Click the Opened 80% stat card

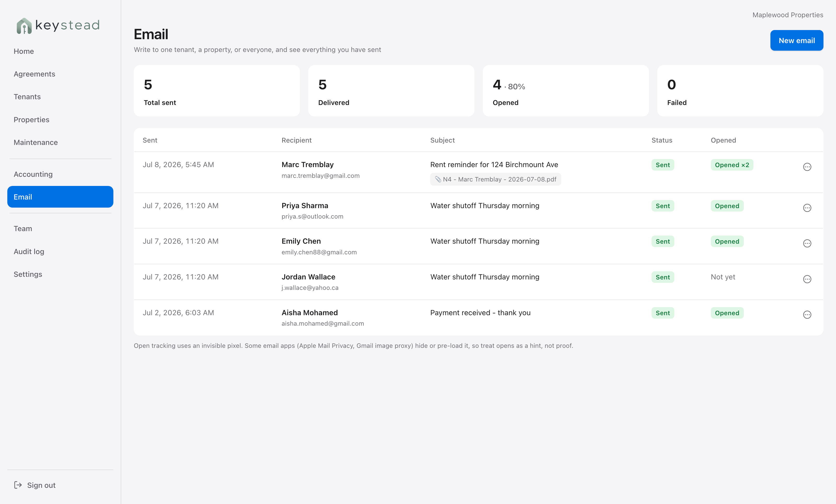coord(566,91)
